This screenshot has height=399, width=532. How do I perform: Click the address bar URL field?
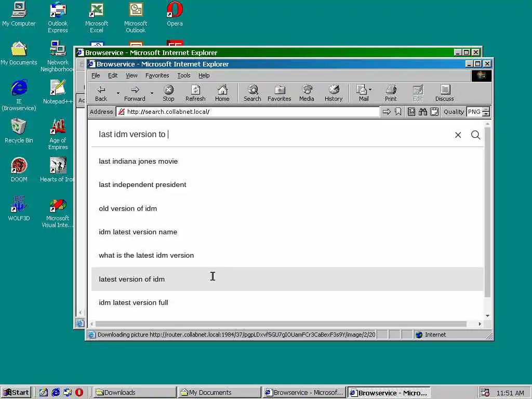tap(248, 112)
